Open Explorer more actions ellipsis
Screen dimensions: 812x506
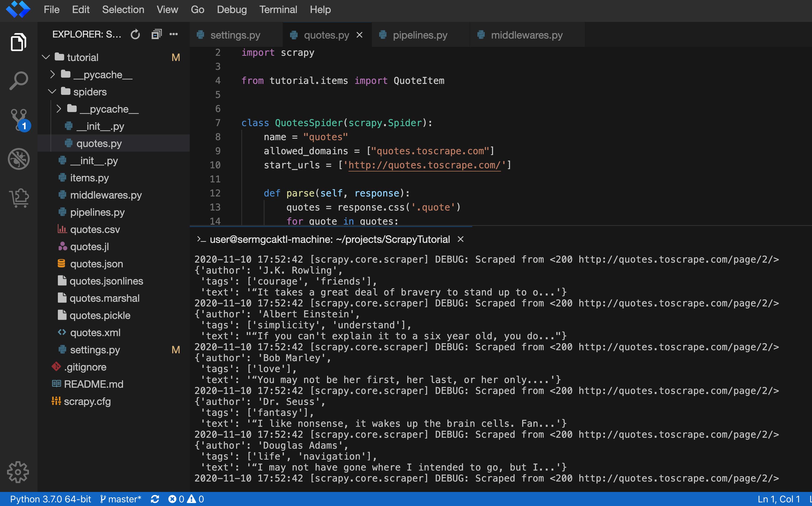(x=173, y=34)
